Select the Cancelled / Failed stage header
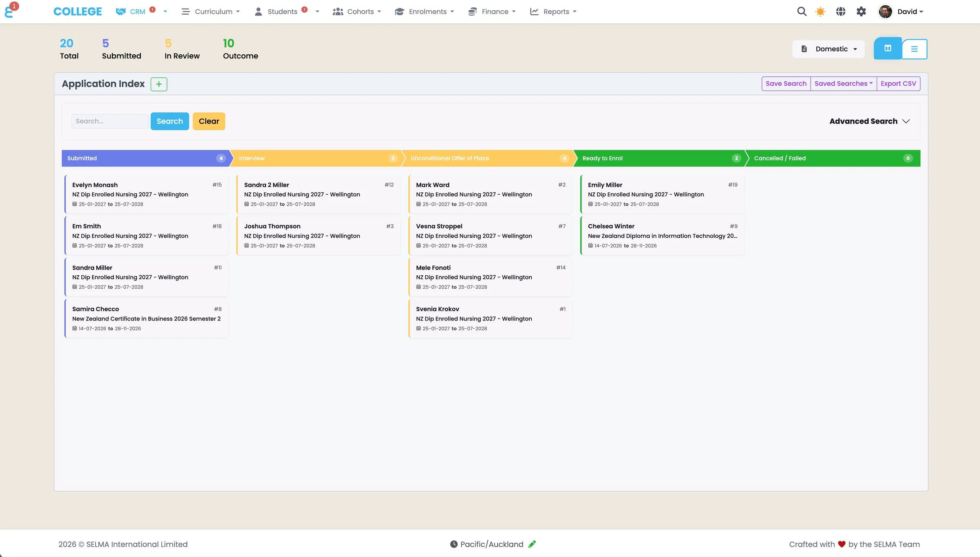This screenshot has width=980, height=557. click(x=833, y=158)
